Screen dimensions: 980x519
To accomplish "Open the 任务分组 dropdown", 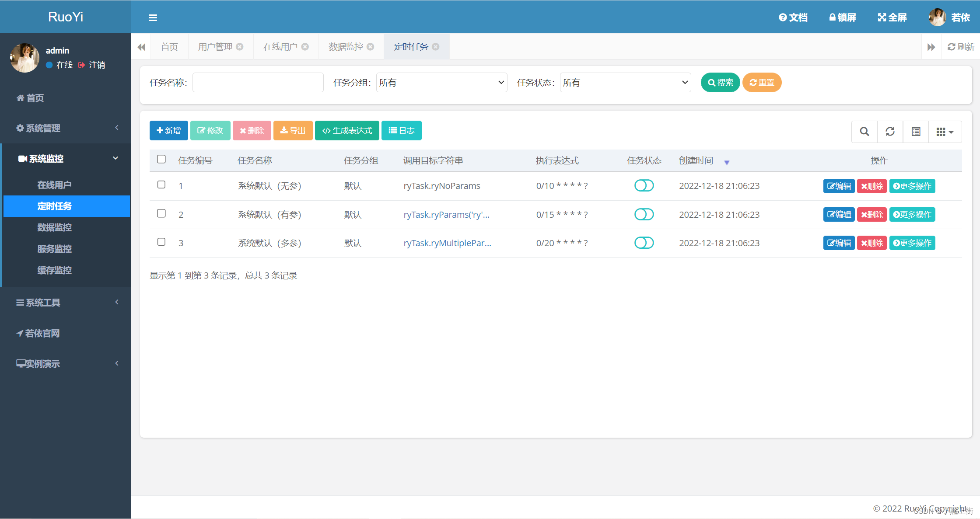I will pos(442,83).
